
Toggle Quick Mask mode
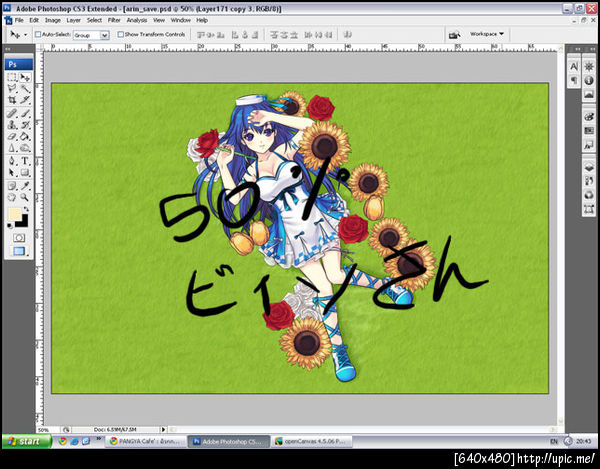(x=19, y=238)
